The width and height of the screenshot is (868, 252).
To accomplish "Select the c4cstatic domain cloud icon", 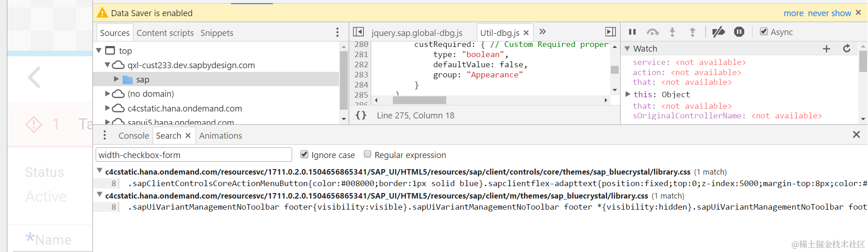I will click(x=119, y=108).
